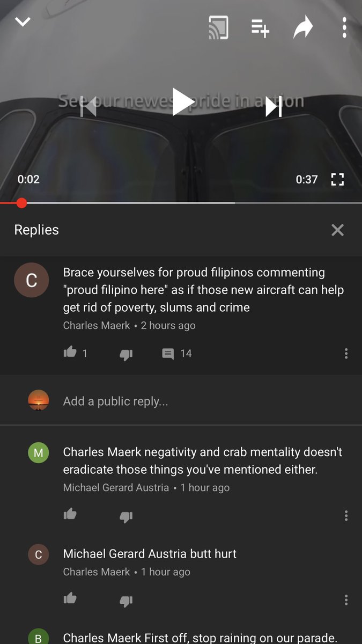Open the 14 replies comment icon
Screen dimensions: 362x644
pos(168,354)
